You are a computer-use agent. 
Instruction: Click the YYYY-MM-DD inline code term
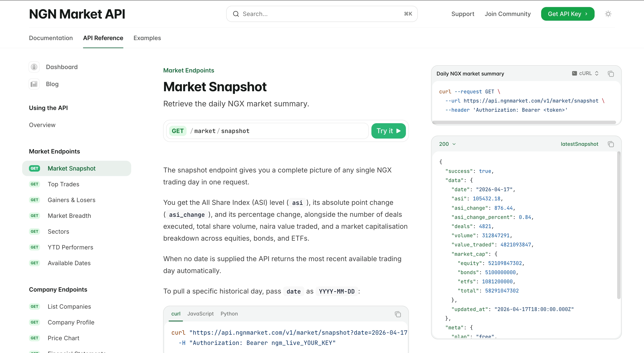pos(336,291)
